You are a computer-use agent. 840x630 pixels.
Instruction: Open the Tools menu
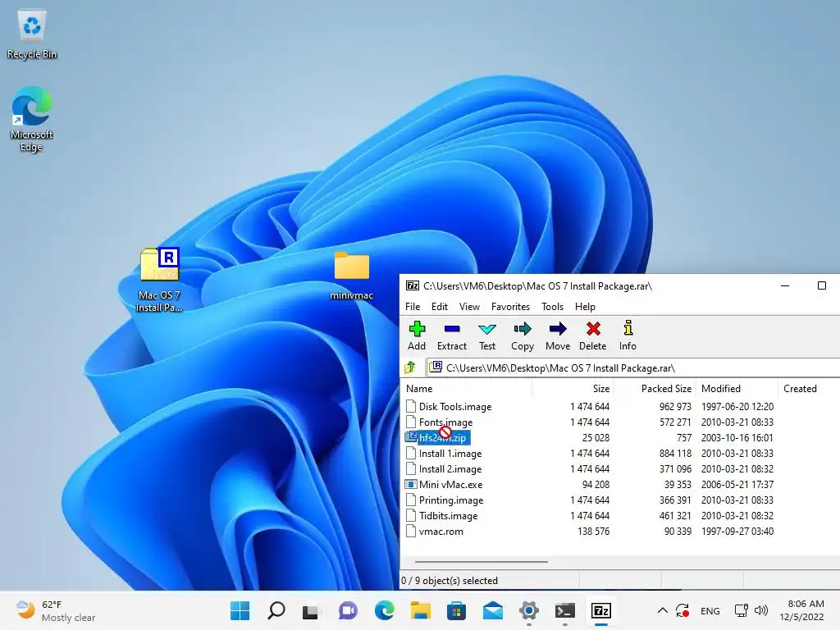(552, 307)
